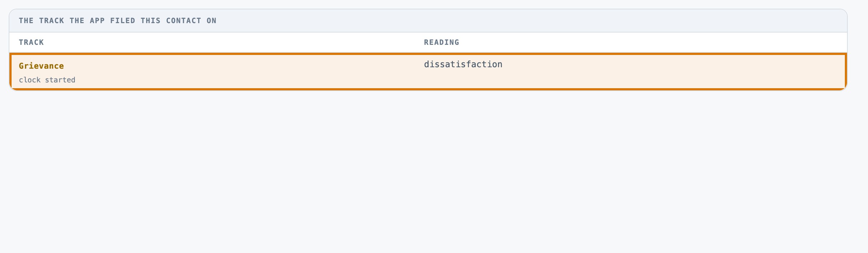The width and height of the screenshot is (868, 253).
Task: Click the panel title about filed contact track
Action: click(118, 21)
